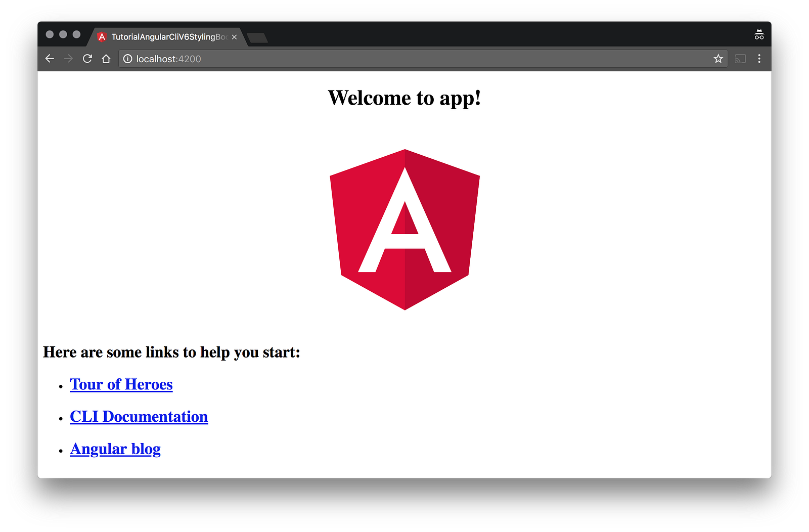
Task: View site information icon beside localhost
Action: coord(128,59)
